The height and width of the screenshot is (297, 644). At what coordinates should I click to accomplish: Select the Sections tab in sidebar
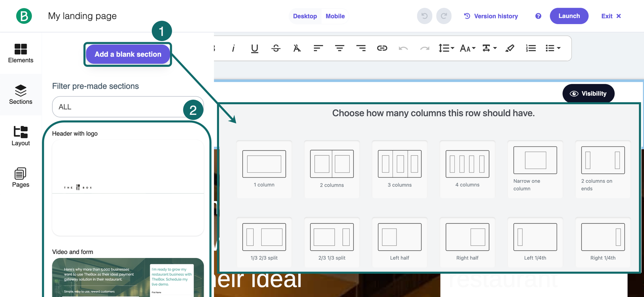point(21,95)
